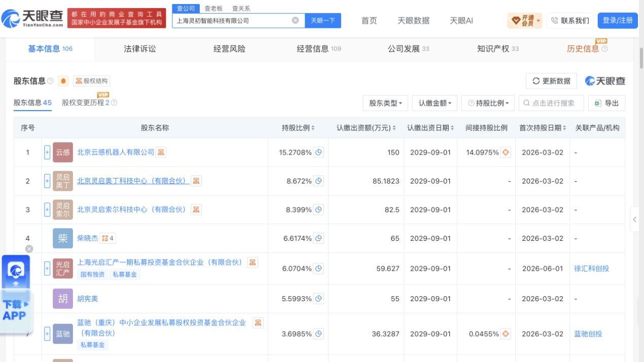Viewport: 644px width, 362px height.
Task: Open 北京云感机器人有限公司 company link
Action: point(116,152)
